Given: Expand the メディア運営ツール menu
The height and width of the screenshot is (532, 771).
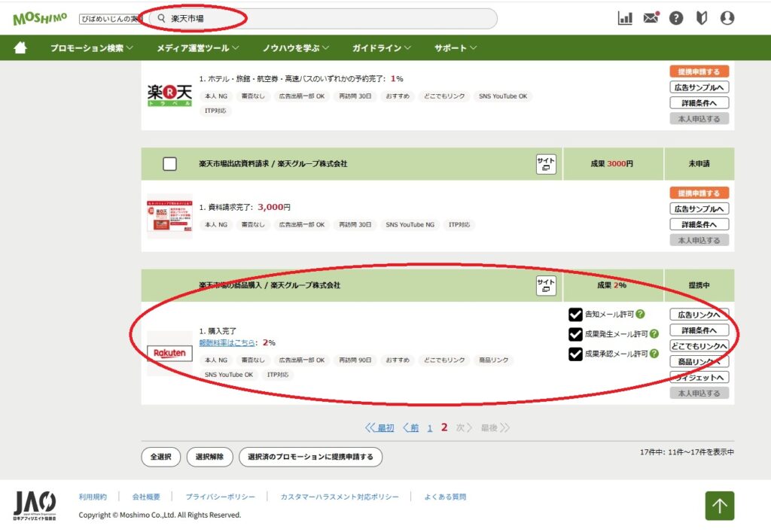Looking at the screenshot, I should [198, 47].
